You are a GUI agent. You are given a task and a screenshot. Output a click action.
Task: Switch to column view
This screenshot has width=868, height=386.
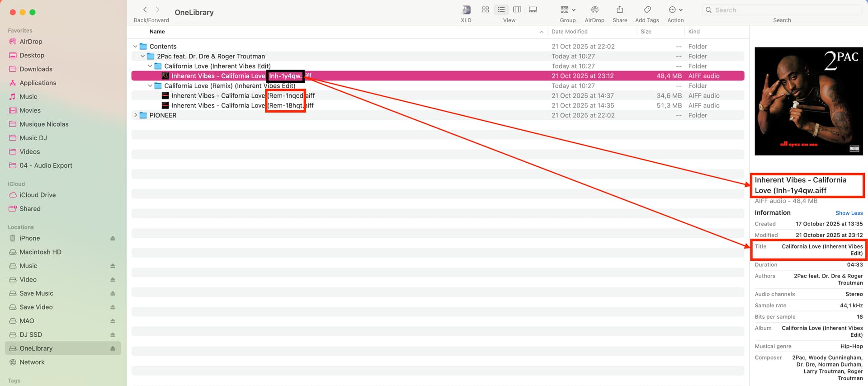(x=517, y=9)
